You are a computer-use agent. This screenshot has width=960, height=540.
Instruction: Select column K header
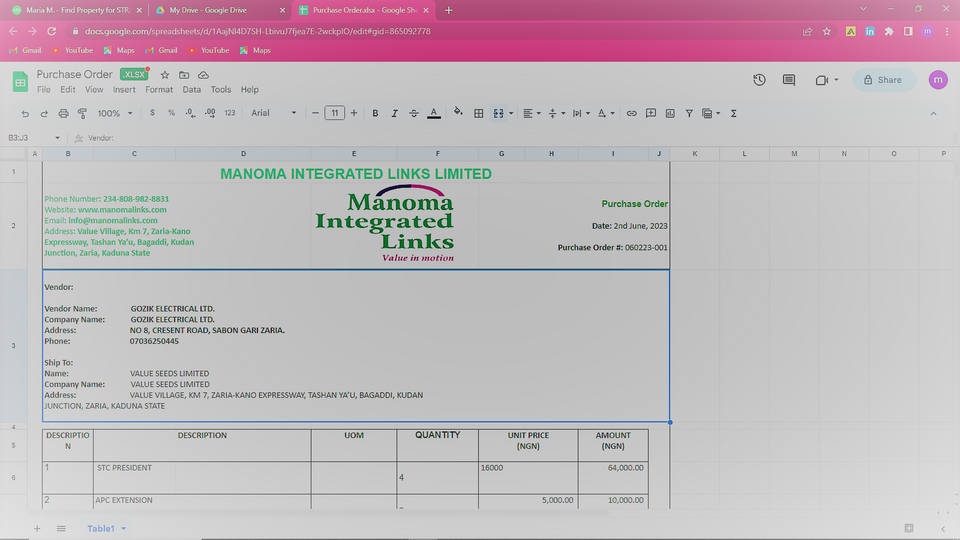pyautogui.click(x=695, y=154)
